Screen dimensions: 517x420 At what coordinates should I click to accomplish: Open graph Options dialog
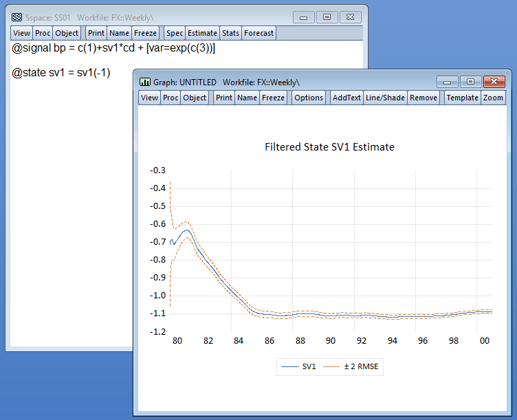308,98
